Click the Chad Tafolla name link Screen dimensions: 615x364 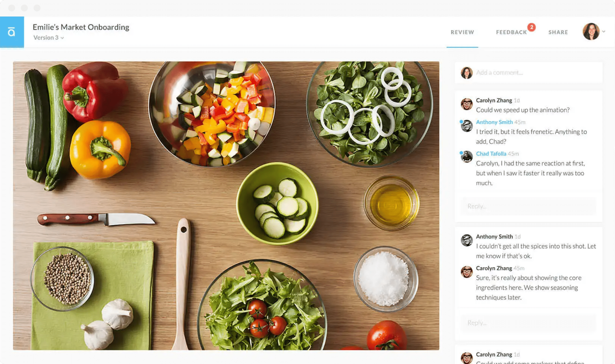coord(491,154)
